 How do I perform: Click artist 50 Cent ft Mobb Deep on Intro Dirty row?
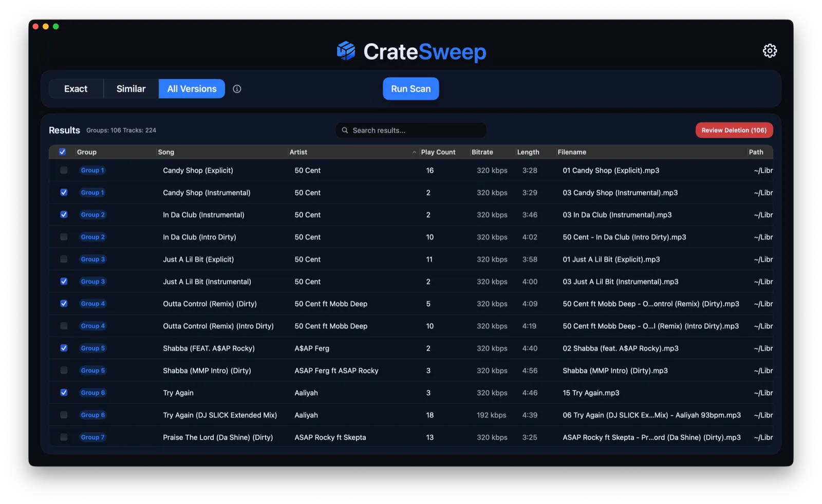click(x=331, y=326)
